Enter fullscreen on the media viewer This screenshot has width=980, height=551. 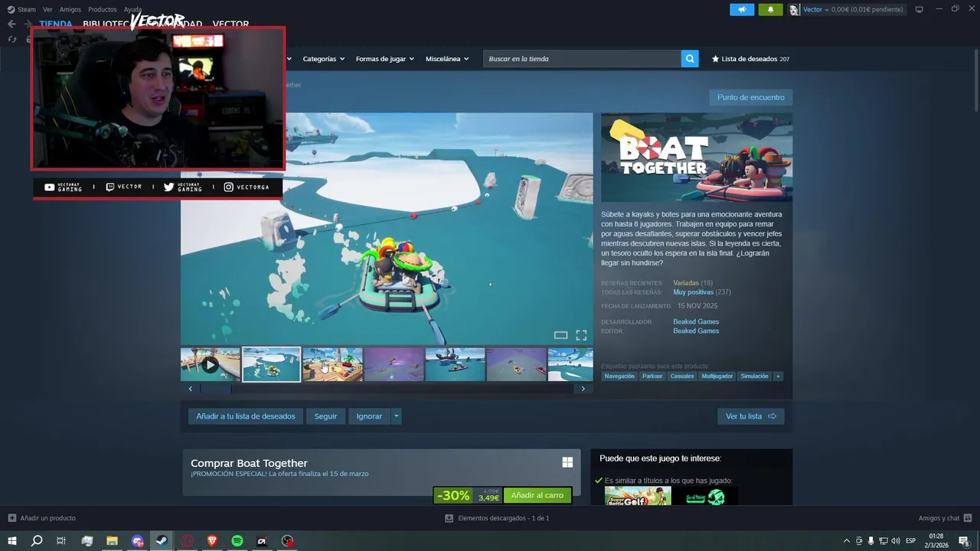click(x=581, y=335)
